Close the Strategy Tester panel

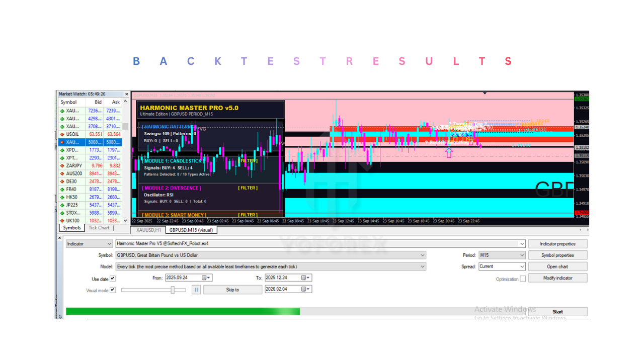point(59,237)
